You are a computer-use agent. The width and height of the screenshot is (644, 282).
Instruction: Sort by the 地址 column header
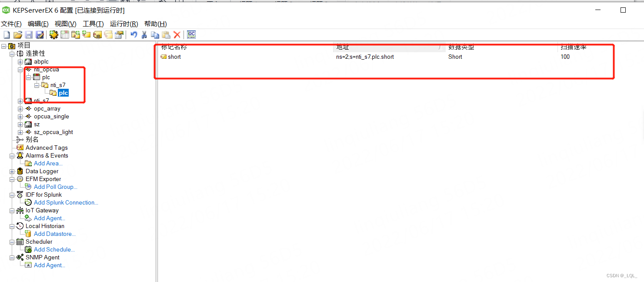(x=390, y=47)
